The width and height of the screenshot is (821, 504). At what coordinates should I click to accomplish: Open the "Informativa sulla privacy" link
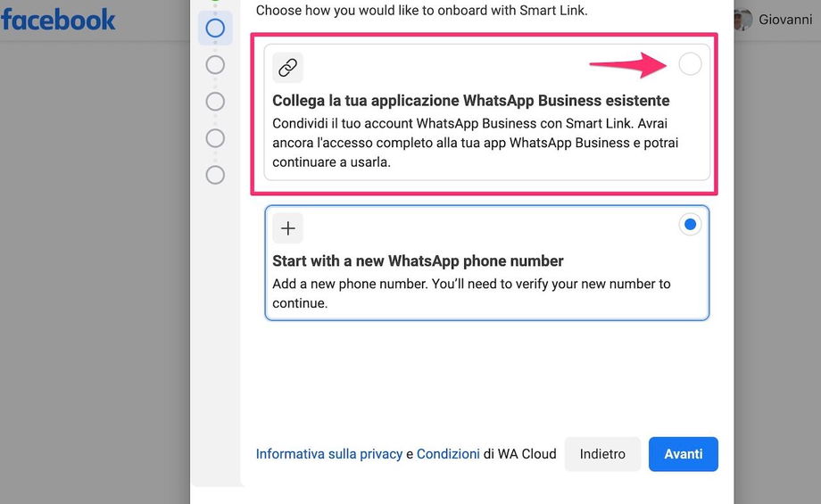tap(328, 454)
